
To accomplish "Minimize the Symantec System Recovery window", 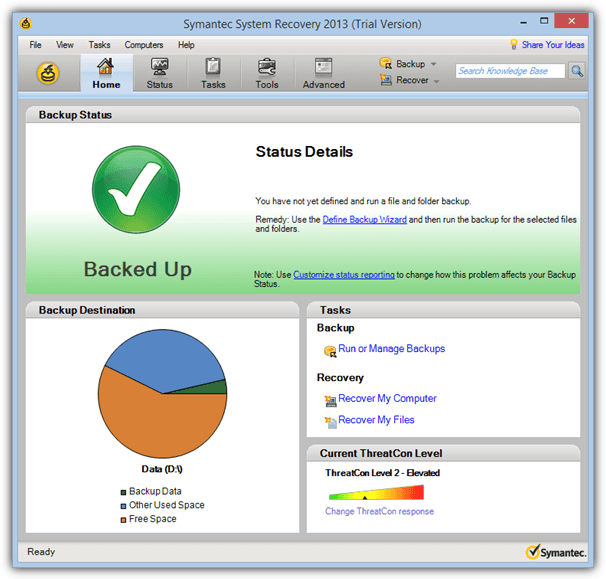I will (523, 22).
